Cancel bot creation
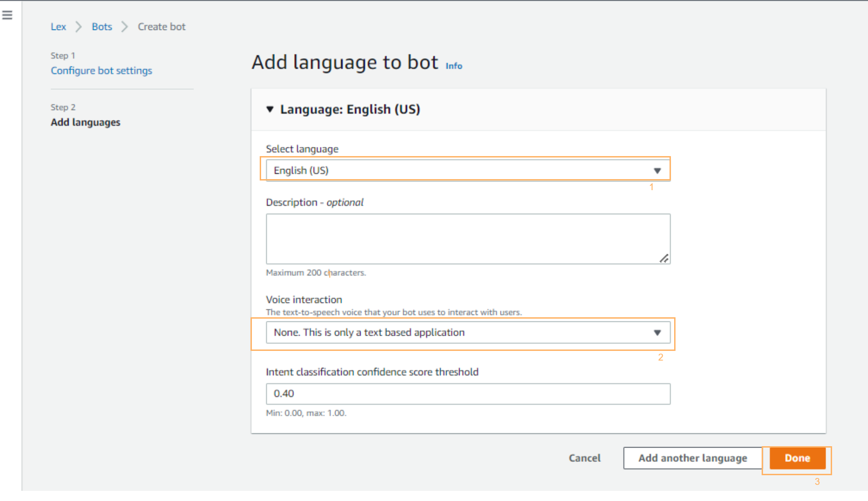The width and height of the screenshot is (868, 501). (584, 458)
